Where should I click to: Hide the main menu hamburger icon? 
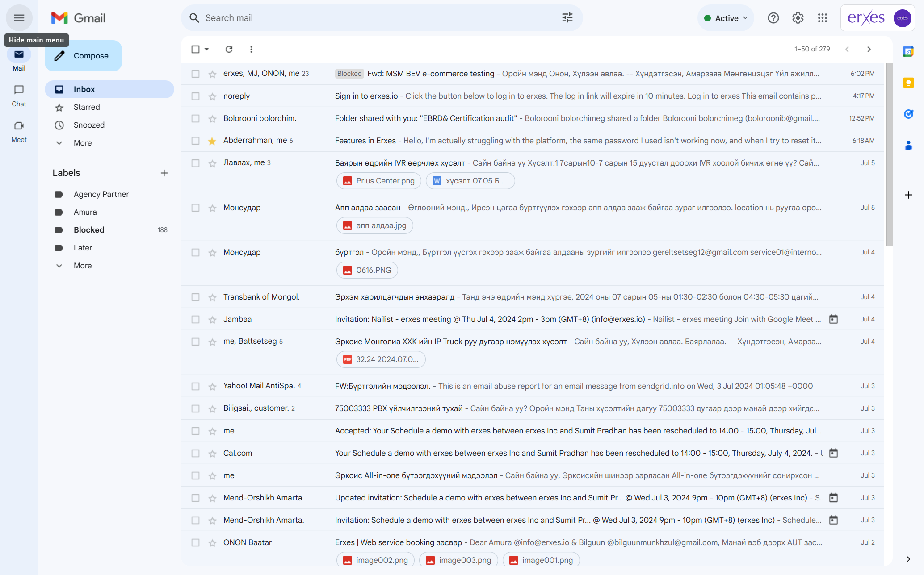[19, 18]
